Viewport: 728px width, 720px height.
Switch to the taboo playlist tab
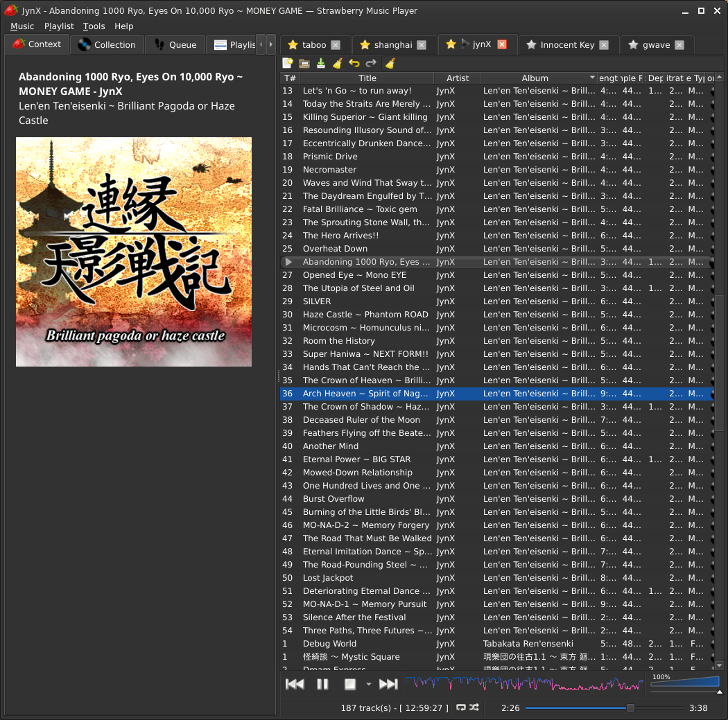314,45
